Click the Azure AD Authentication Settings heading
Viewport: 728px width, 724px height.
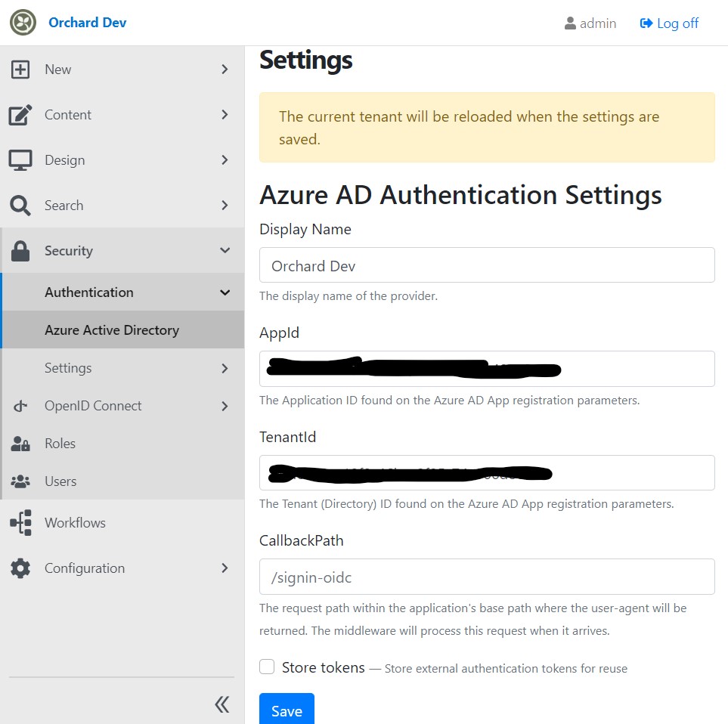pyautogui.click(x=460, y=195)
